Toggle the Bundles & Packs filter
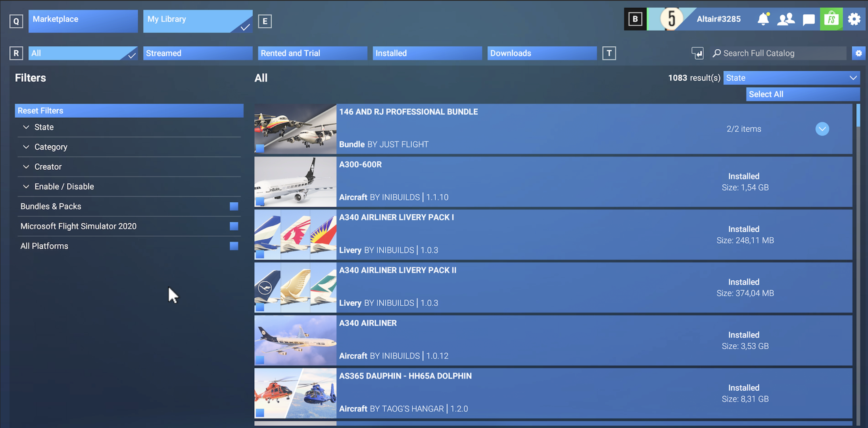 (x=234, y=206)
